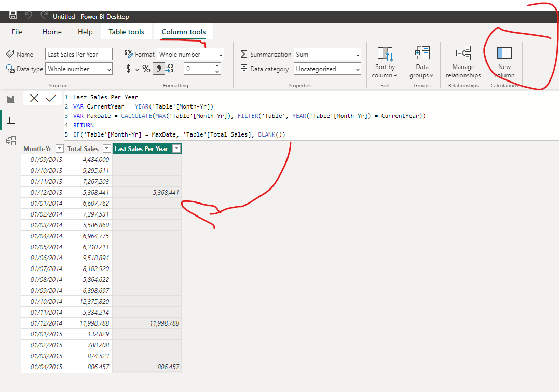The image size is (560, 392).
Task: Open Month-Yr column filter dropdown
Action: (60, 148)
